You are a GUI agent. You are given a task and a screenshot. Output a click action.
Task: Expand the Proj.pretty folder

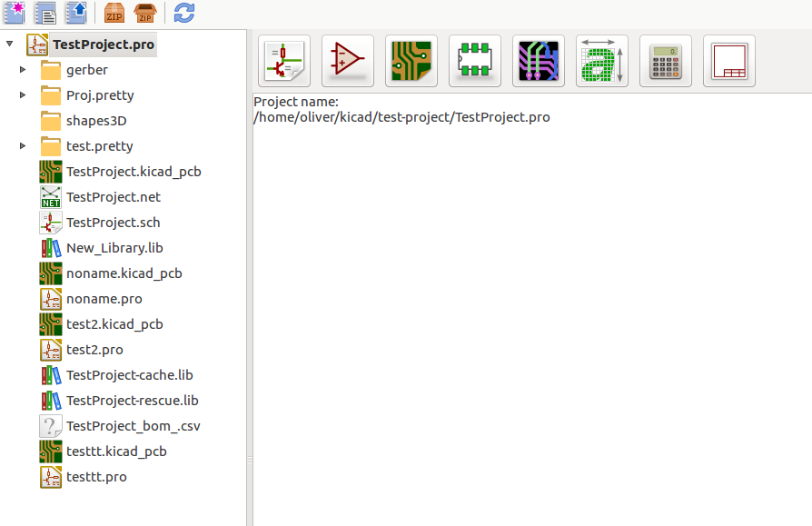tap(23, 94)
